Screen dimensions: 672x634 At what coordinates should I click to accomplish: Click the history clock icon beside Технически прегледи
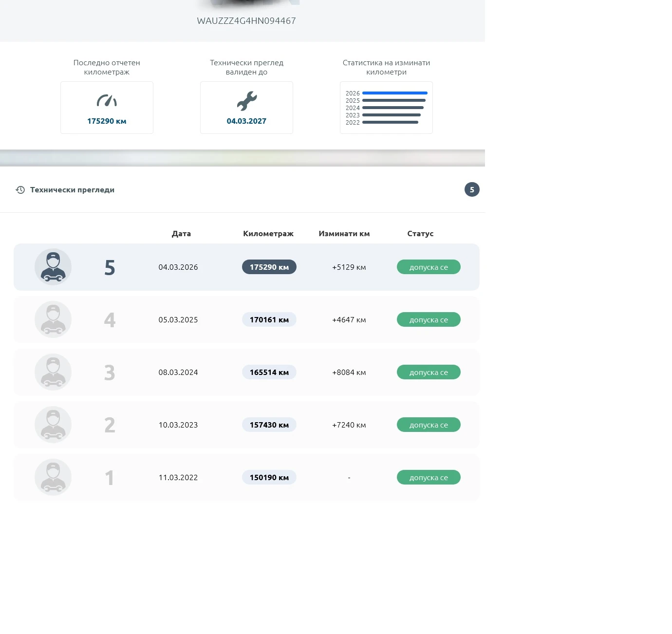pos(20,190)
